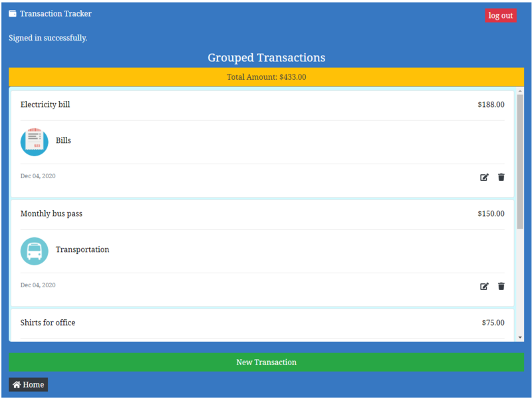
Task: Click the Transportation bus icon
Action: [x=35, y=251]
